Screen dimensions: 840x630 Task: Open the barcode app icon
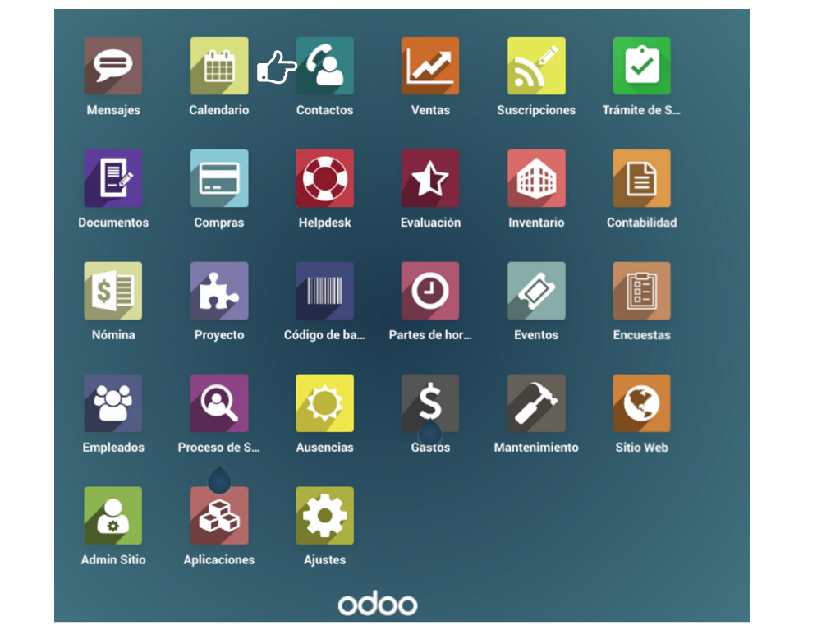coord(324,291)
